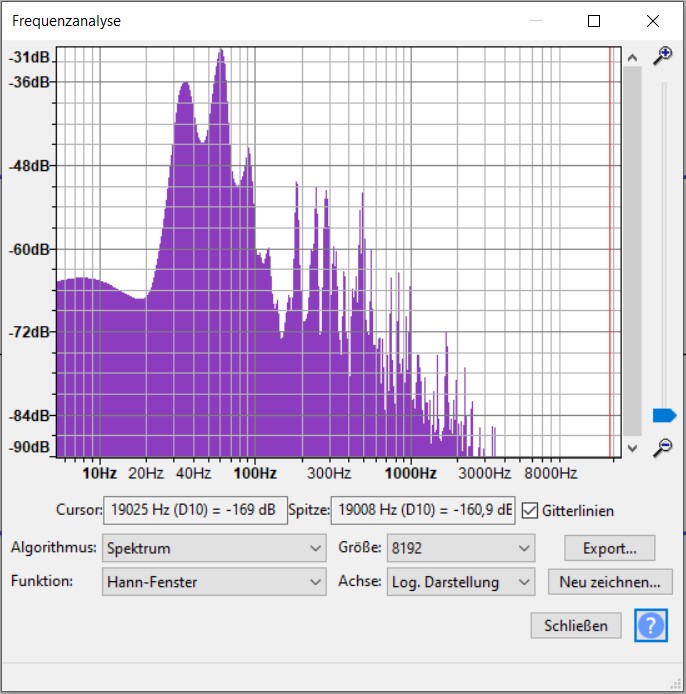Expand the Achse dropdown showing Log. Darstellung
This screenshot has height=694, width=686.
461,581
